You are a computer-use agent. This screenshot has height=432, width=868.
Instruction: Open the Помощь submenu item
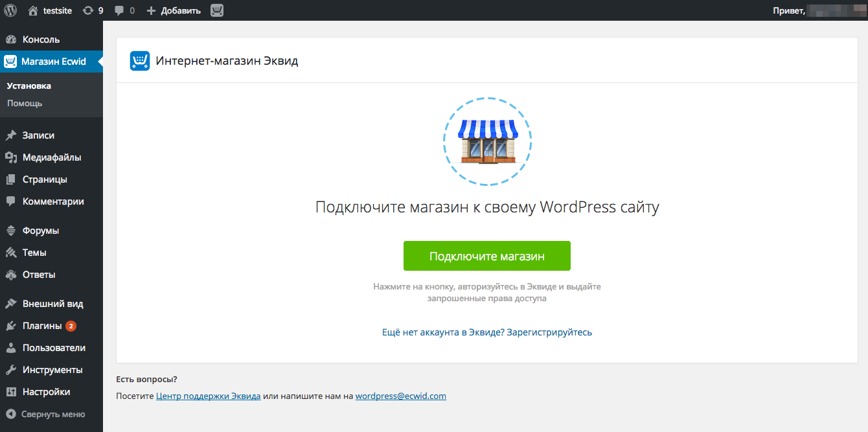pos(25,103)
